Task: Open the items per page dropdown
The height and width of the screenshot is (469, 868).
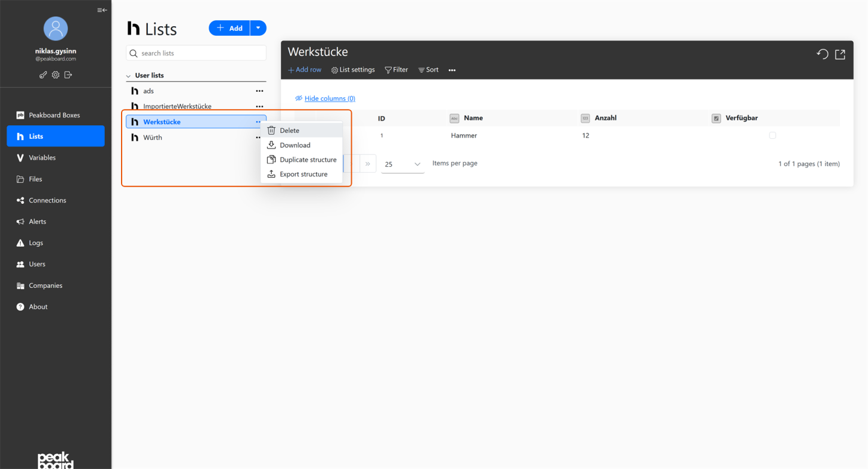Action: tap(402, 164)
